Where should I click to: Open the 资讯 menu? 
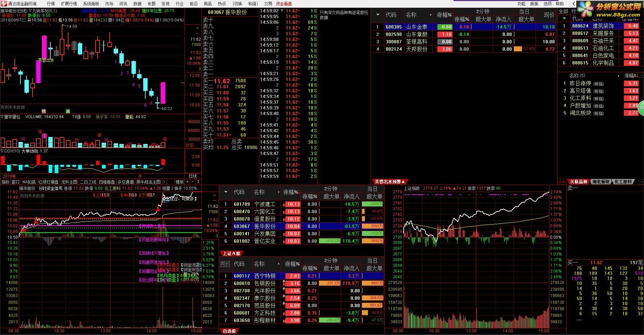(123, 4)
